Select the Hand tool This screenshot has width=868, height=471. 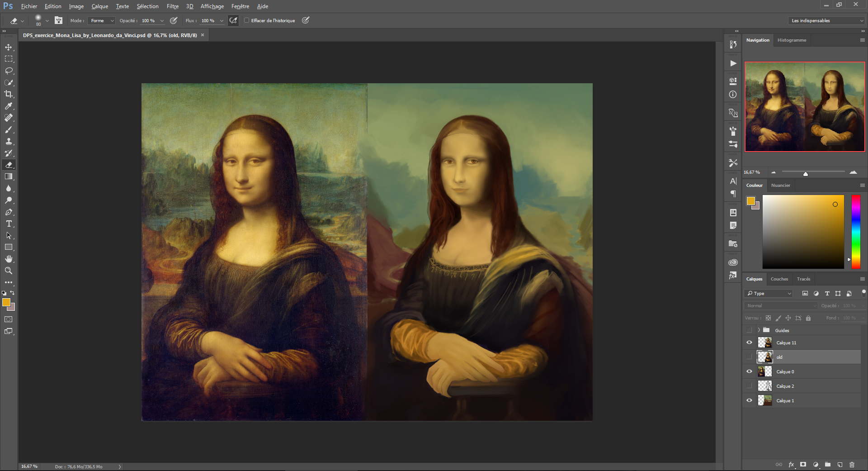[x=9, y=259]
